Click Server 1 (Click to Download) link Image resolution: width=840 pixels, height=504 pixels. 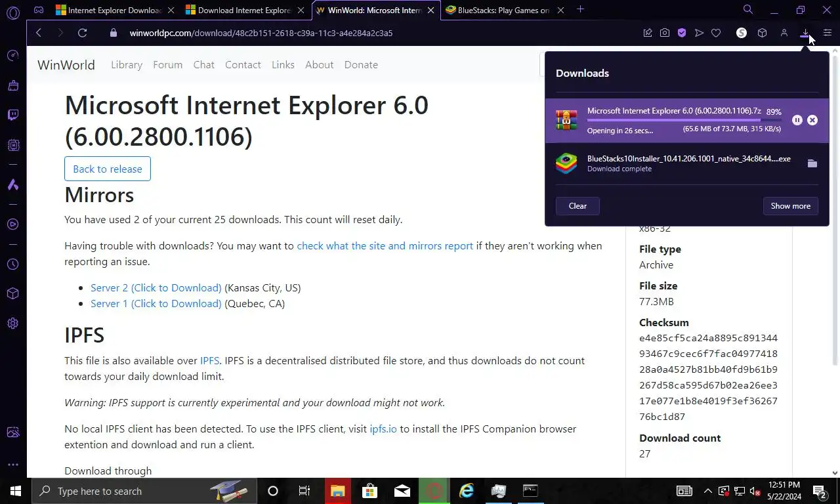156,303
